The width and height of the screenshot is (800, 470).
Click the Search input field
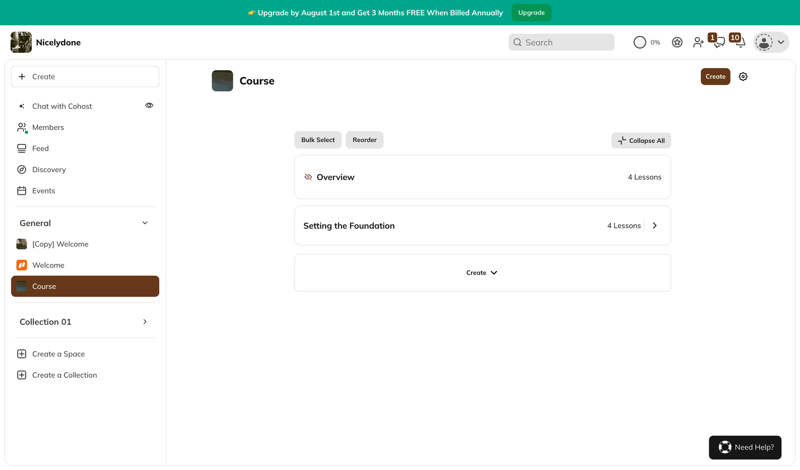coord(561,42)
